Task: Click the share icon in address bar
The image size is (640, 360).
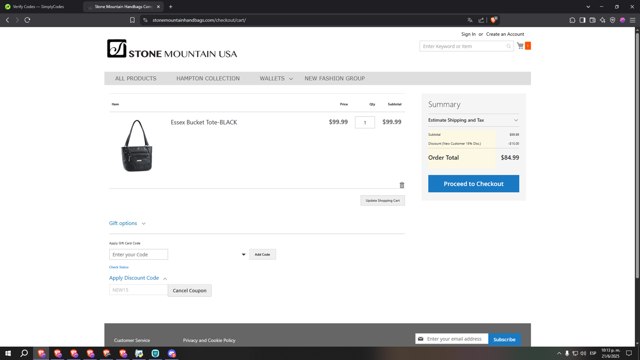Action: pos(481,20)
